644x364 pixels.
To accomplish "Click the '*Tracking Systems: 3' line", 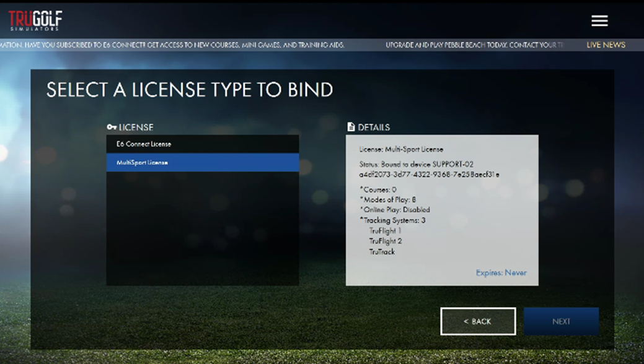I will coord(392,220).
